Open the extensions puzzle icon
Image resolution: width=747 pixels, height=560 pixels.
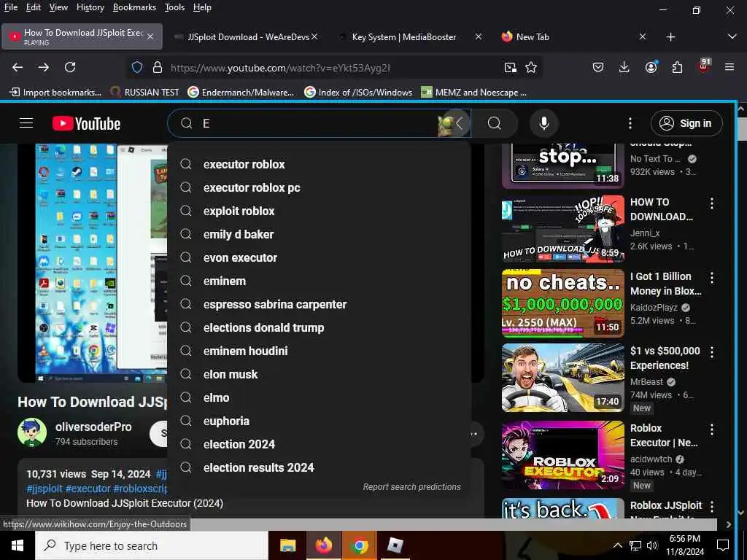[x=677, y=68]
